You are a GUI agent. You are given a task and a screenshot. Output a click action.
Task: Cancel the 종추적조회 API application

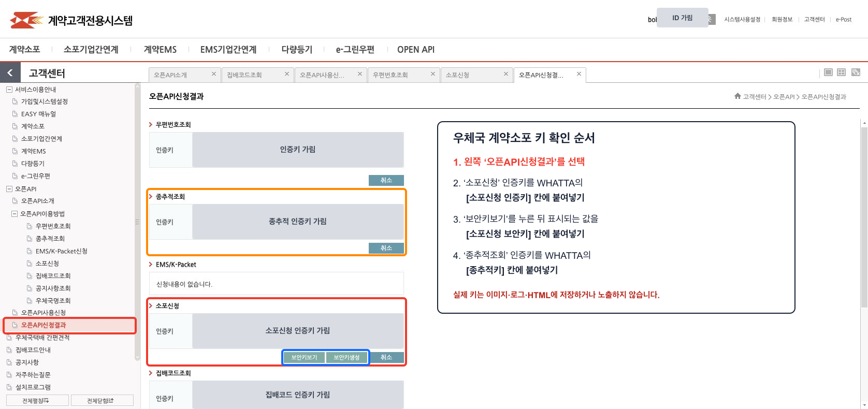[x=386, y=248]
